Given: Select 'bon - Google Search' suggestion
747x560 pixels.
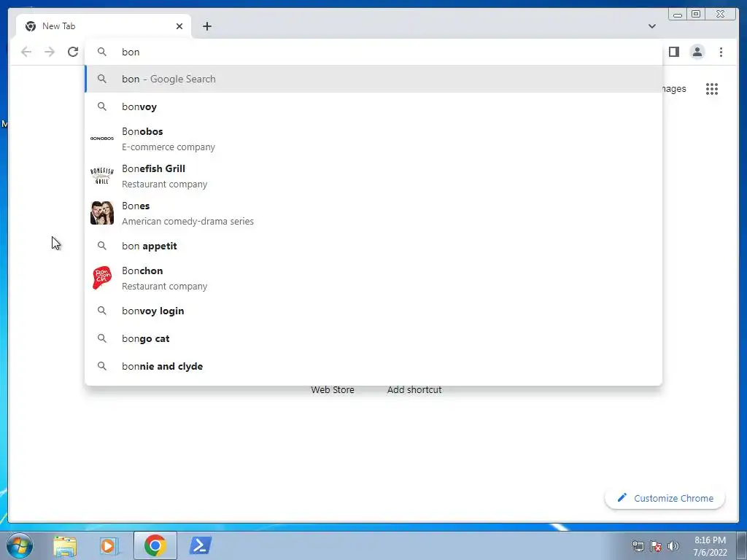Looking at the screenshot, I should click(373, 79).
